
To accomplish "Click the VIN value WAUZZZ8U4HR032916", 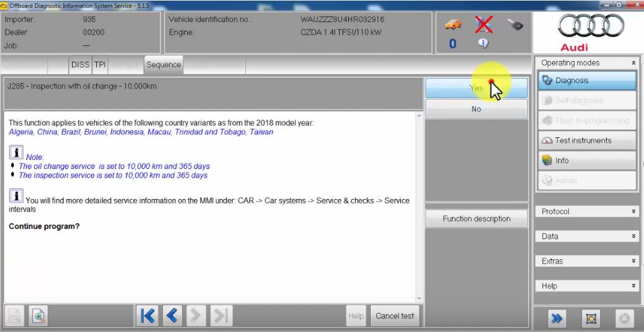I will [x=342, y=20].
